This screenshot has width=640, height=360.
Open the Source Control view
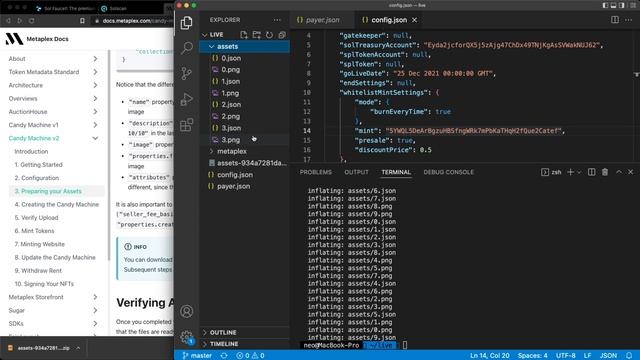(187, 73)
